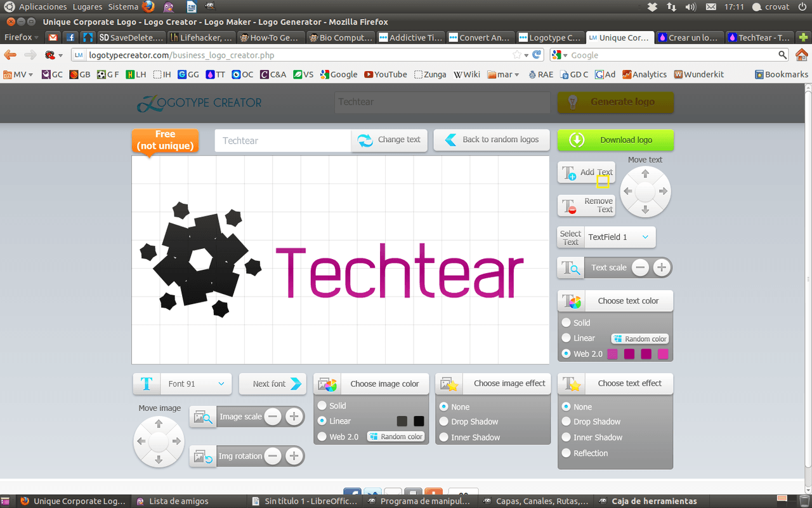Pick the first Web 2.0 pink swatch
Screen dimensions: 812x508
point(613,354)
